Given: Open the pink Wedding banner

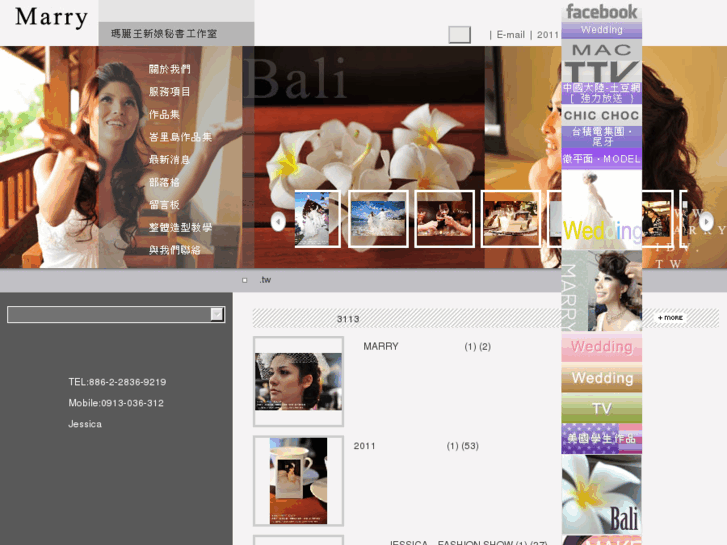Looking at the screenshot, I should click(x=602, y=347).
